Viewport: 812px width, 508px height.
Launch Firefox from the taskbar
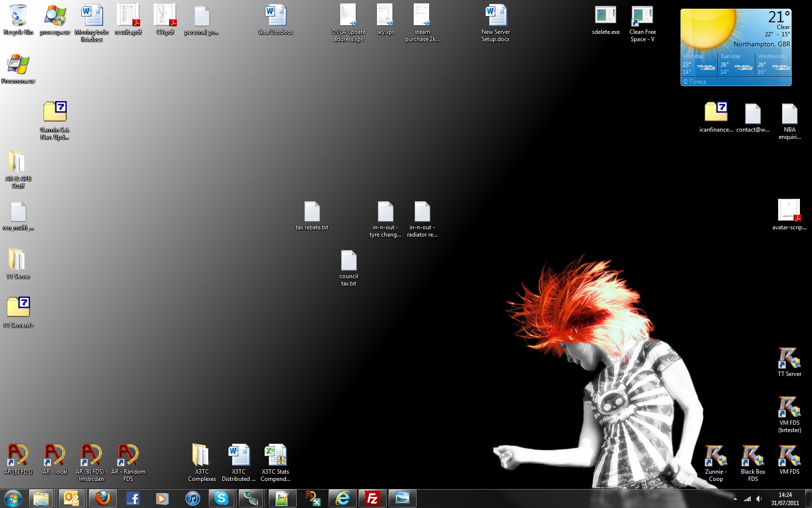(102, 498)
